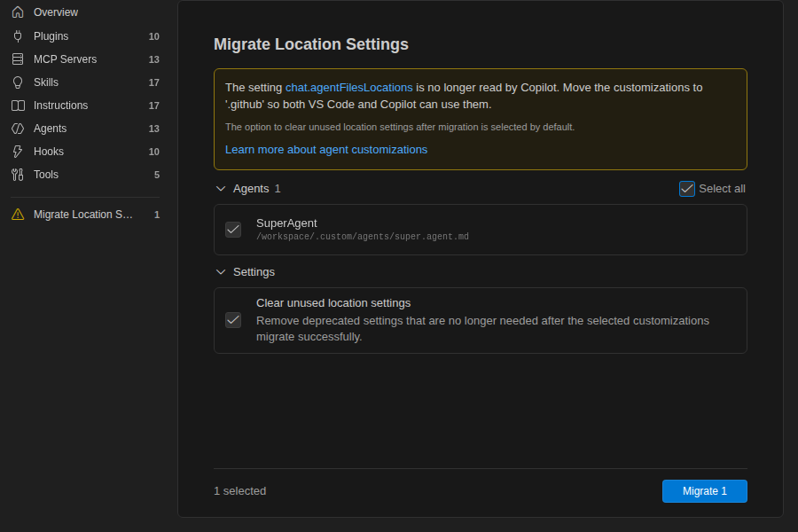798x532 pixels.
Task: Click the Skills lightbulb icon
Action: [x=18, y=82]
